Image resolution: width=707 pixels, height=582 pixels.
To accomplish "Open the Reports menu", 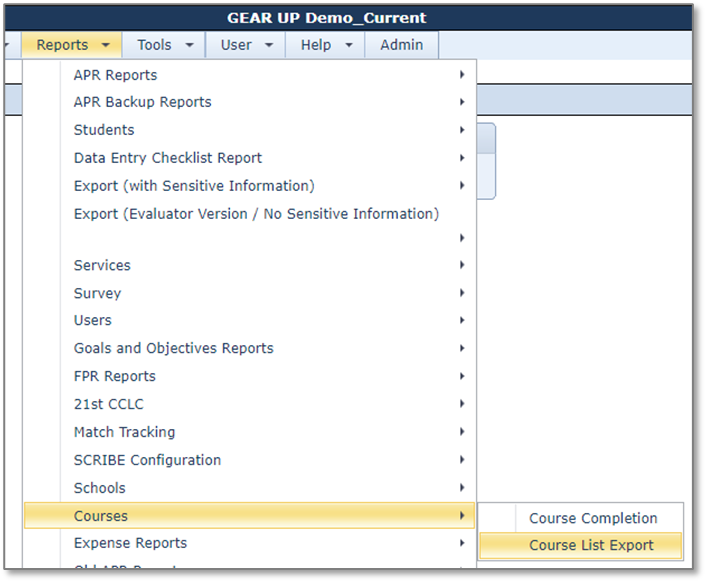I will (72, 45).
